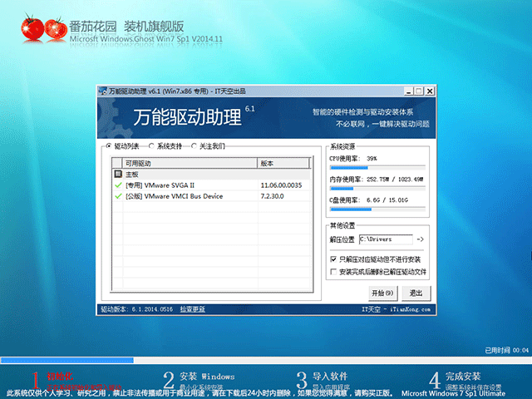Minimize the 万能驱动助理 window
This screenshot has height=399, width=532.
(x=409, y=91)
